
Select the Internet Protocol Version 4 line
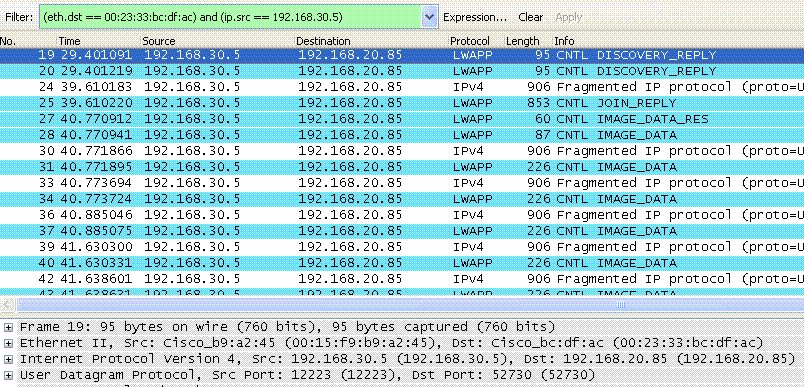[x=408, y=358]
